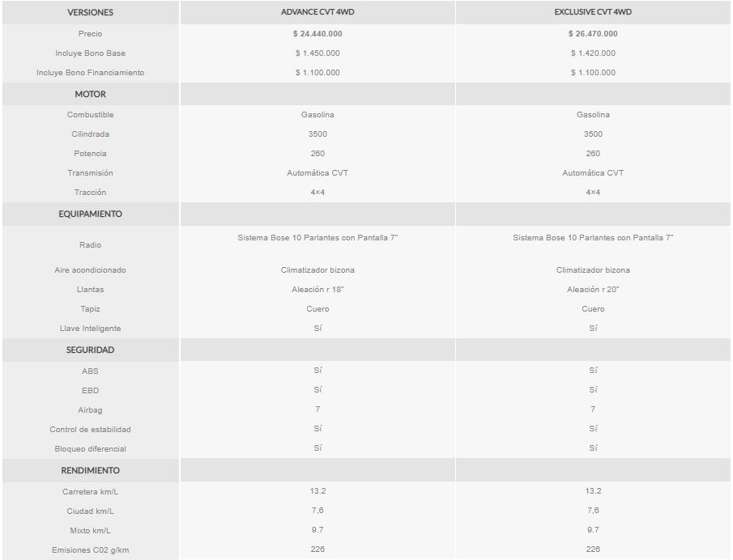Click the Radio value under Exclusive column

click(x=593, y=238)
